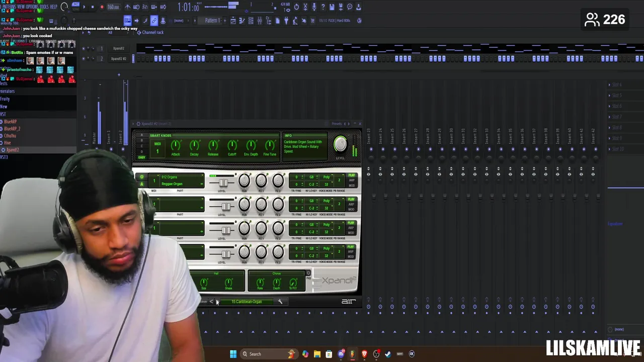Select the Xpand!2 #2 channel button

click(119, 58)
